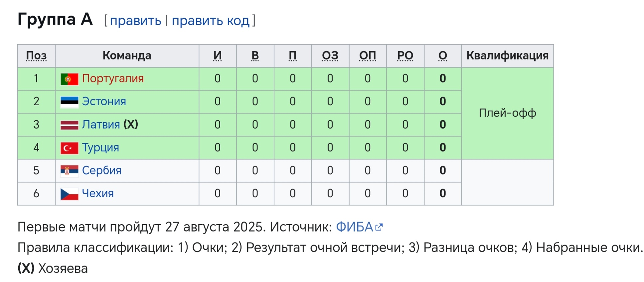644x282 pixels.
Task: Click the ОЗ column header abbreviation
Action: [330, 55]
